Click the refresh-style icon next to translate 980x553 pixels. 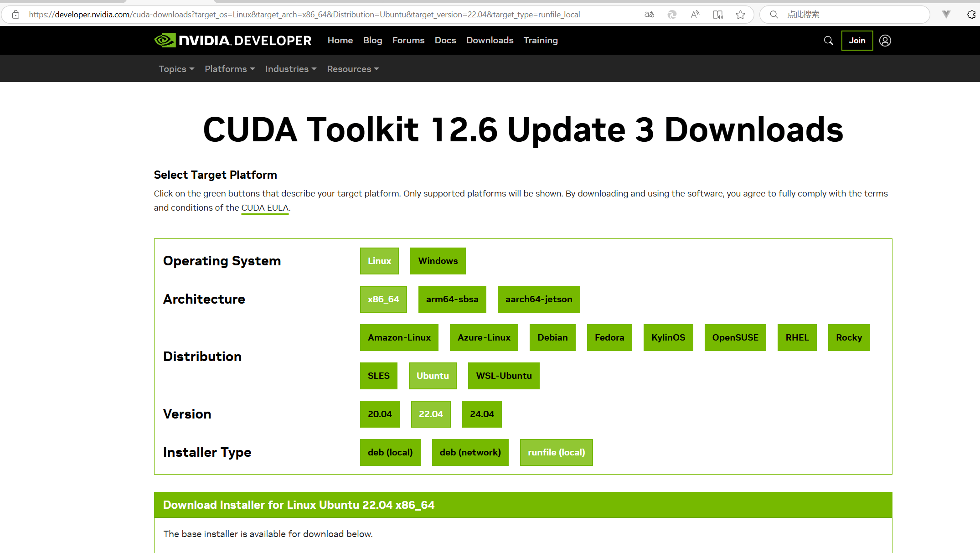(x=672, y=15)
